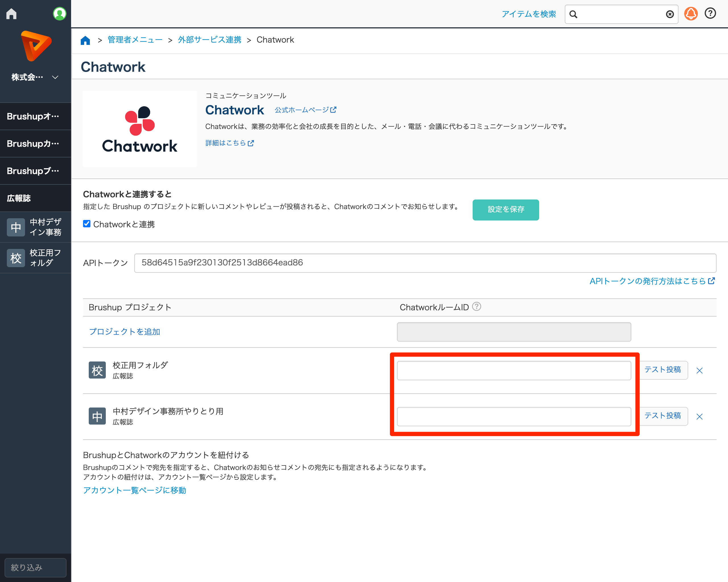
Task: Click the 校 icon in 校正用フォルダ row
Action: [x=97, y=371]
